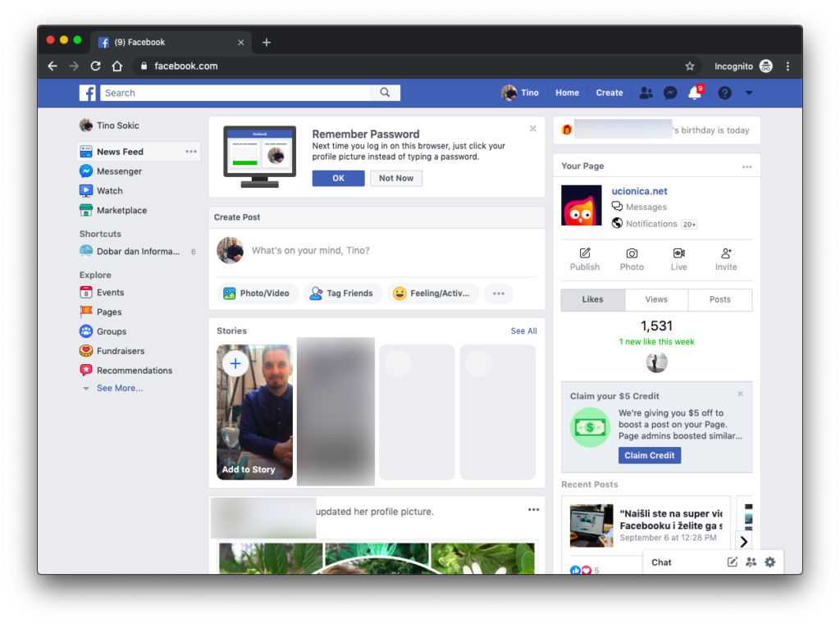Select Marketplace in left sidebar
The height and width of the screenshot is (624, 840).
121,211
